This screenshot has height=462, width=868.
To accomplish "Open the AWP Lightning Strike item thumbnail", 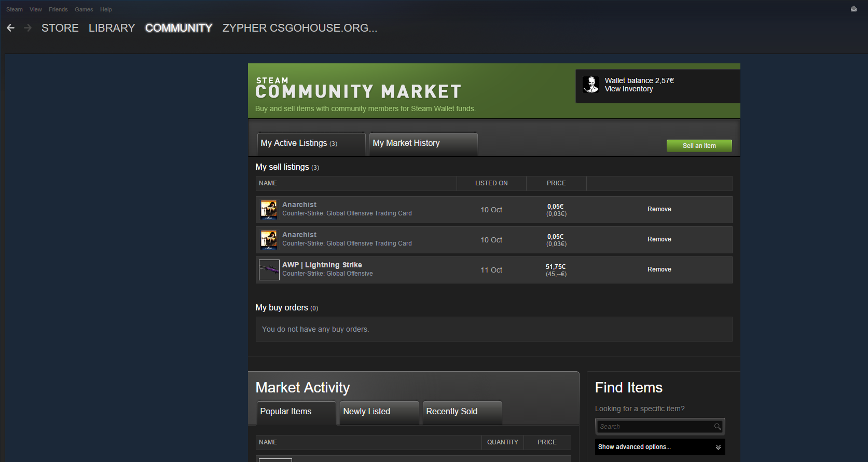I will tap(269, 270).
